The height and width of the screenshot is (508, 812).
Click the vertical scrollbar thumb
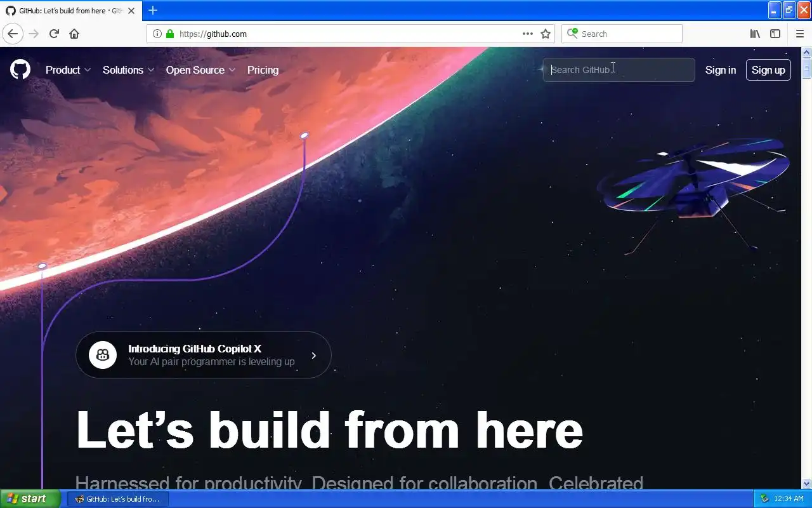click(807, 67)
